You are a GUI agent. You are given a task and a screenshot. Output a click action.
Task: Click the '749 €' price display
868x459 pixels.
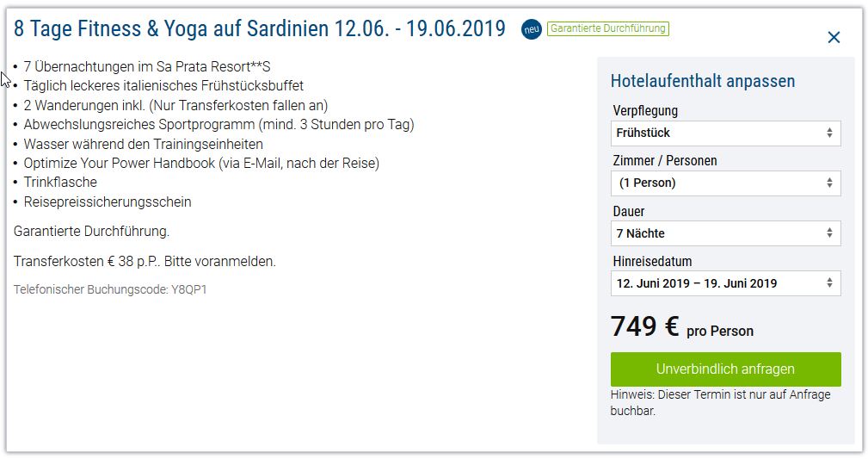pos(645,326)
